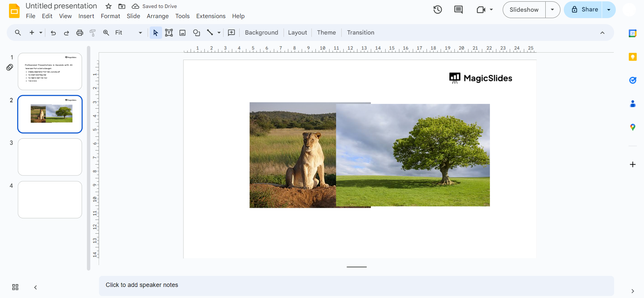Get add-ons with plus icon
644x298 pixels.
tap(633, 164)
